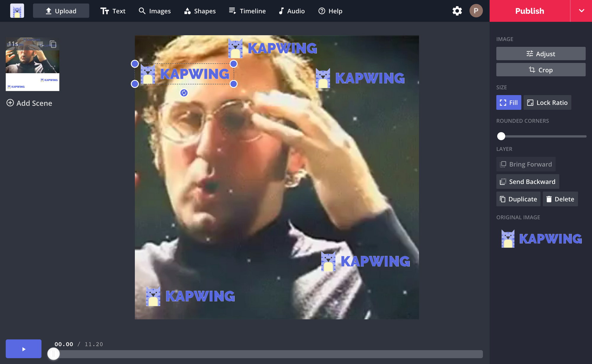Toggle the Fill size option
The height and width of the screenshot is (364, 592).
pyautogui.click(x=509, y=103)
